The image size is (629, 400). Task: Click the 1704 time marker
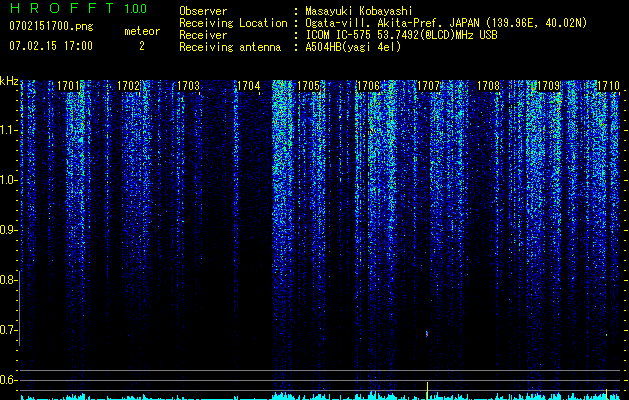point(249,86)
